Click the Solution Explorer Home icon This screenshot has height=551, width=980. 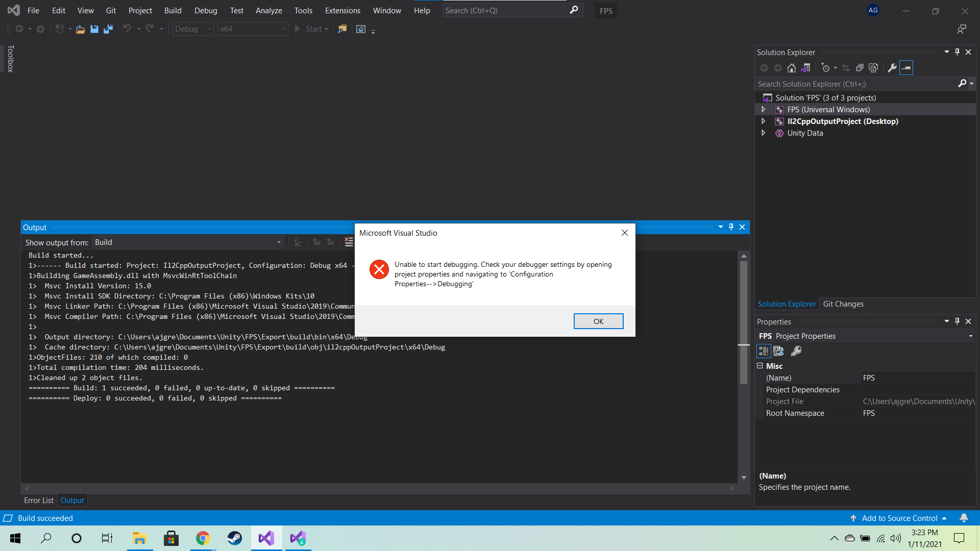click(791, 68)
